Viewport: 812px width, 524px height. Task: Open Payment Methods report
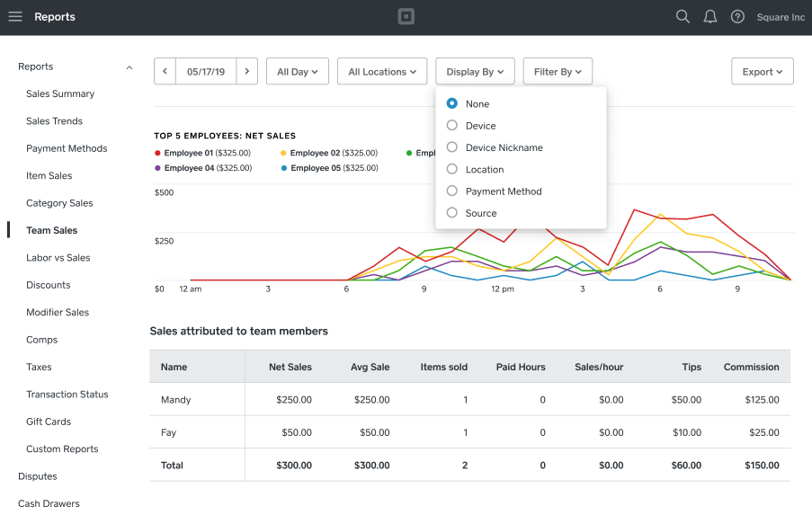[x=67, y=148]
